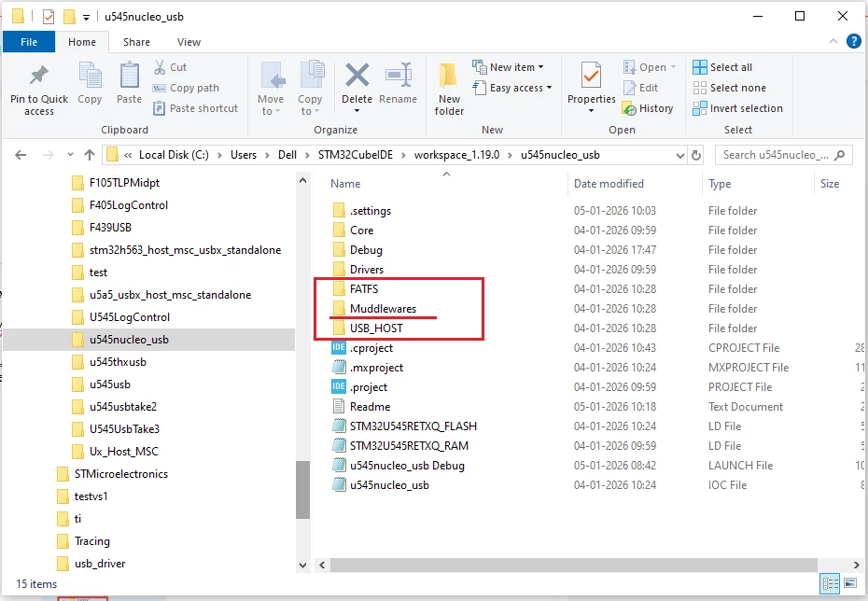The image size is (868, 601).
Task: Expand the address bar history dropdown
Action: pyautogui.click(x=680, y=156)
